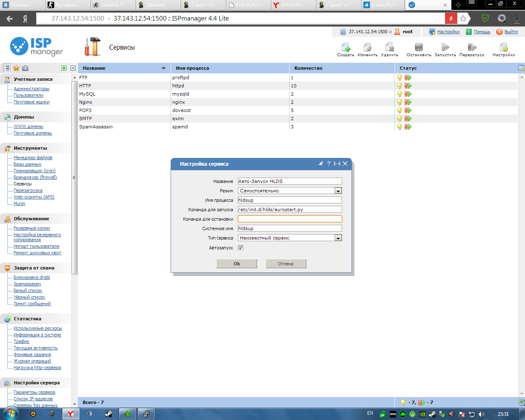Image resolution: width=525 pixels, height=420 pixels.
Task: Toggle the Автозапуск checkbox
Action: pyautogui.click(x=241, y=247)
